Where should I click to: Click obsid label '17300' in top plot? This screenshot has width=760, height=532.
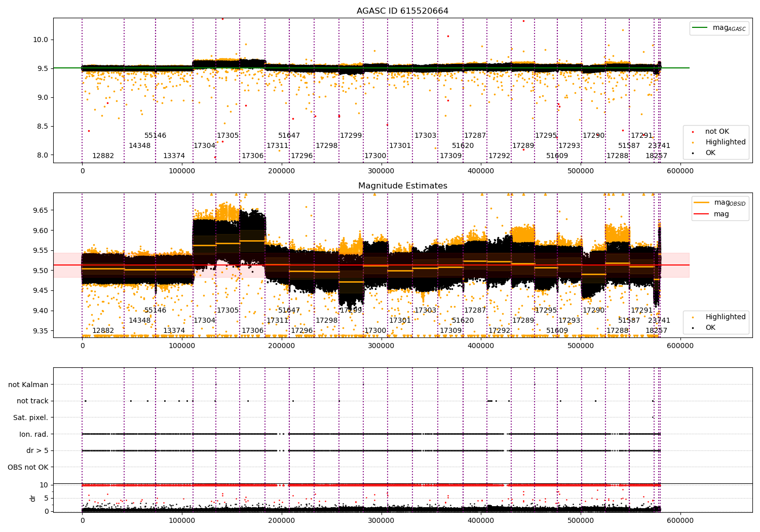click(375, 156)
